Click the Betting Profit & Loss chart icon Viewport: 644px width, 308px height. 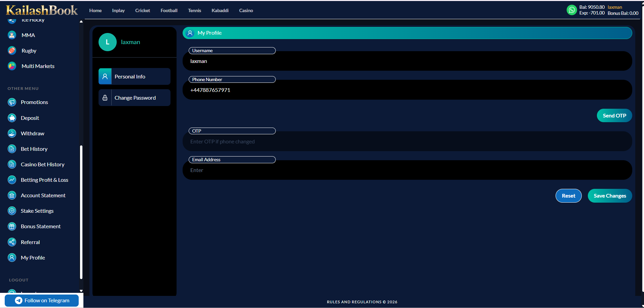click(12, 180)
